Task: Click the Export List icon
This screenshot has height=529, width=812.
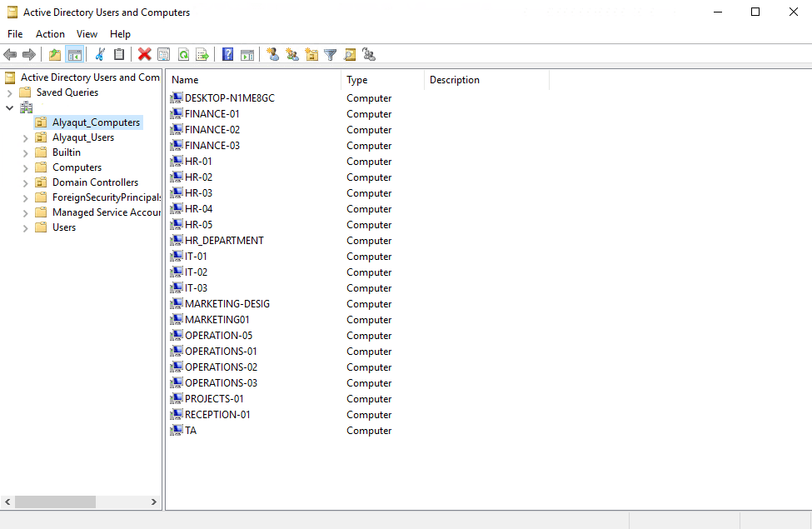Action: pos(202,54)
